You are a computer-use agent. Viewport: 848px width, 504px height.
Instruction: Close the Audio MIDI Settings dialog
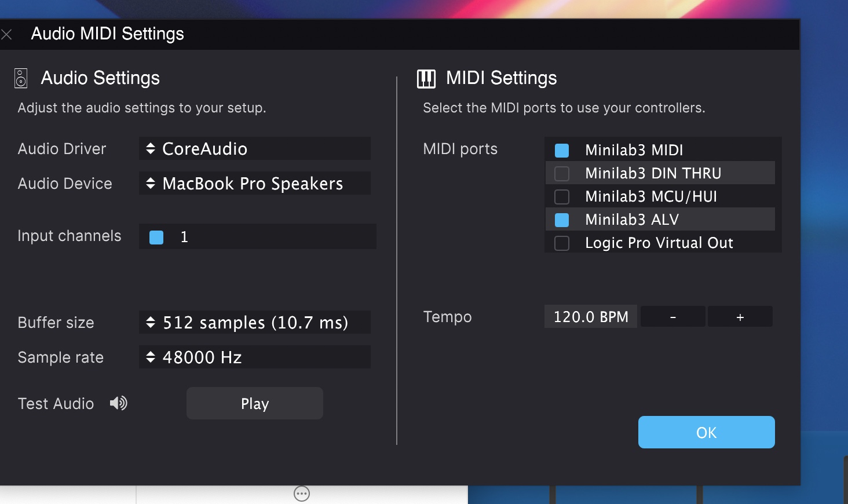coord(6,35)
